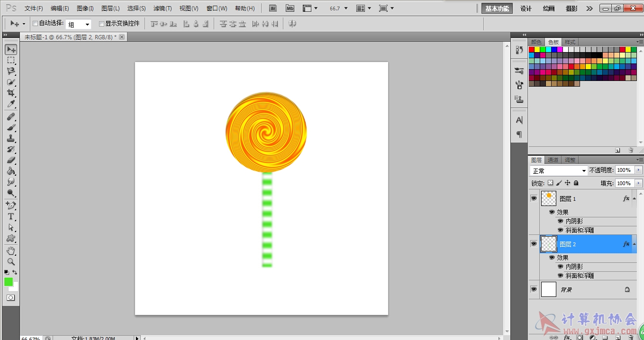Open collapsed Character panel icon
The image size is (644, 340).
pos(519,120)
